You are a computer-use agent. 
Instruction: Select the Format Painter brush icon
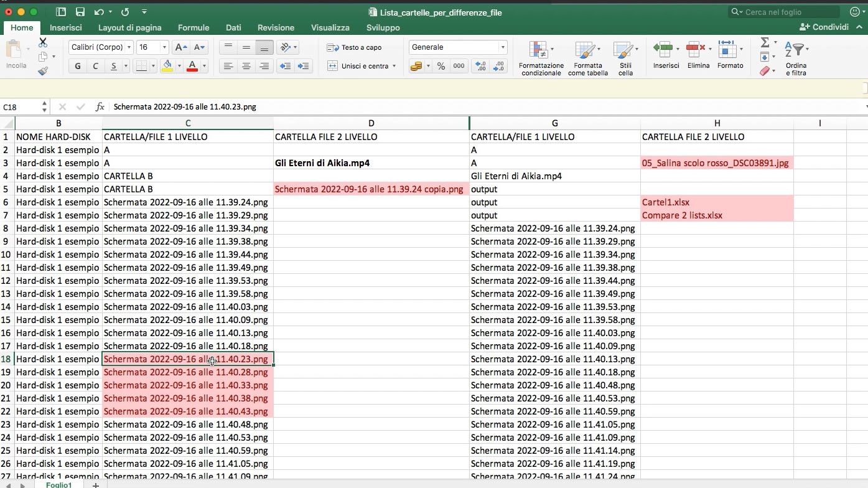point(43,71)
